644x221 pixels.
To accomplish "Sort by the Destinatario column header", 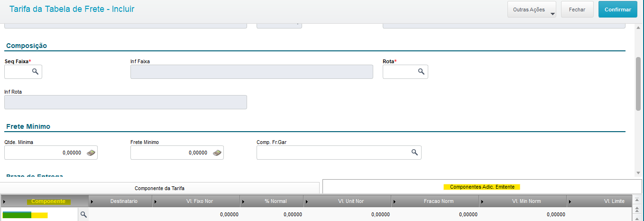I will [120, 201].
